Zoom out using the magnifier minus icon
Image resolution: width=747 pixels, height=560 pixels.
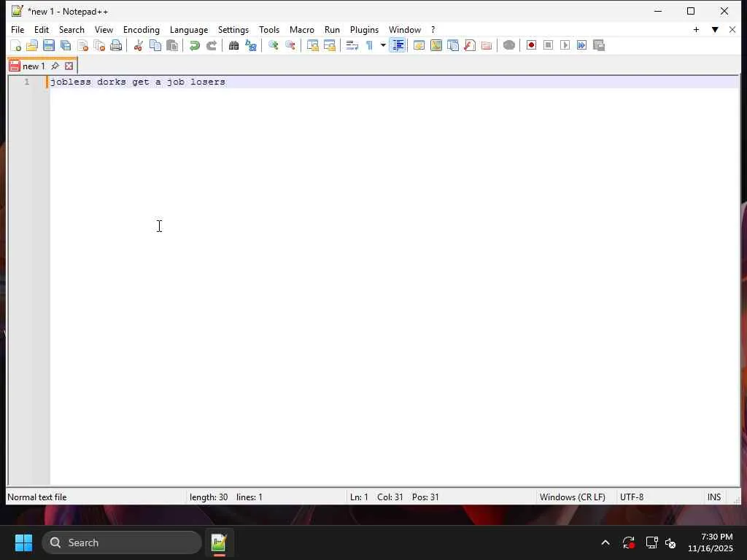pos(290,45)
